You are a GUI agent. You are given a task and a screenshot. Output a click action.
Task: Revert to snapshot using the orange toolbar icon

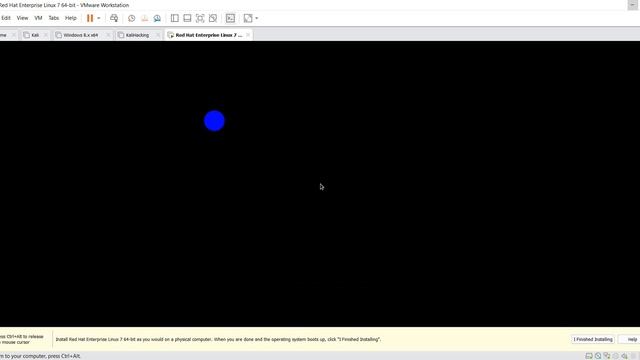(144, 18)
